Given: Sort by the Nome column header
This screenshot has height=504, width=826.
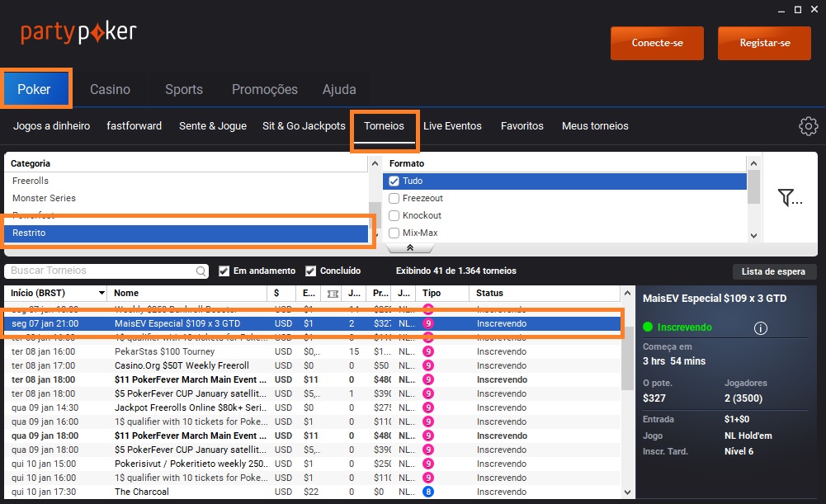Looking at the screenshot, I should click(186, 293).
